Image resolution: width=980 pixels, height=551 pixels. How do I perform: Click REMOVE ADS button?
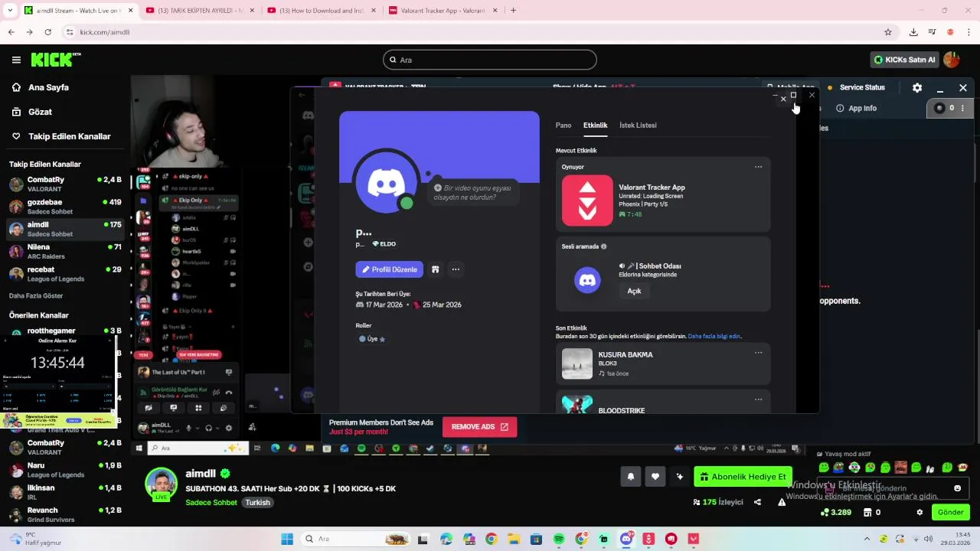[479, 427]
